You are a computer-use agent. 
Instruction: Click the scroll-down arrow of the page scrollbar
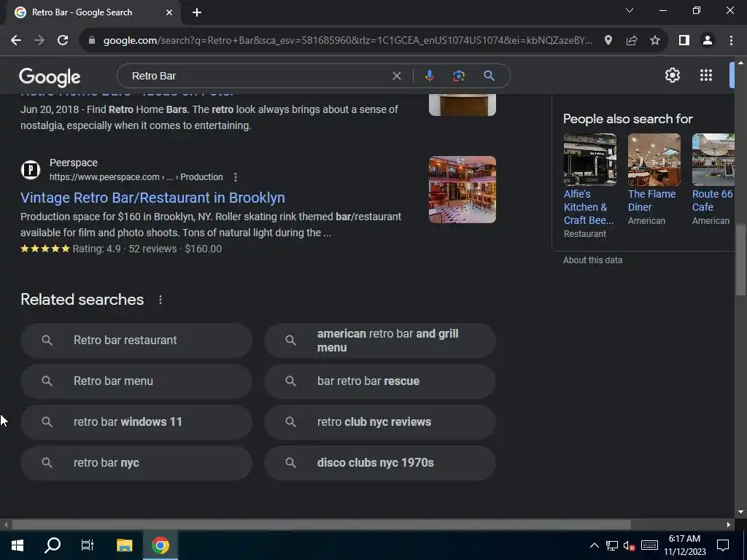coord(740,512)
